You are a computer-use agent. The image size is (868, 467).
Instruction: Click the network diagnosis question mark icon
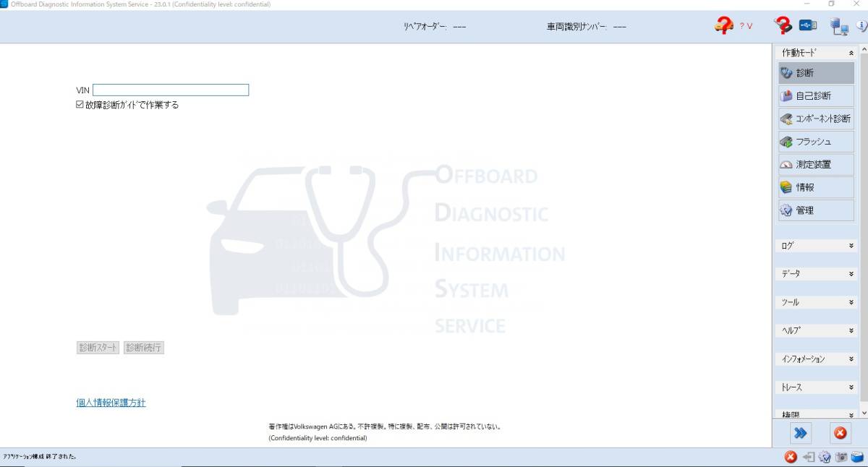click(x=783, y=25)
